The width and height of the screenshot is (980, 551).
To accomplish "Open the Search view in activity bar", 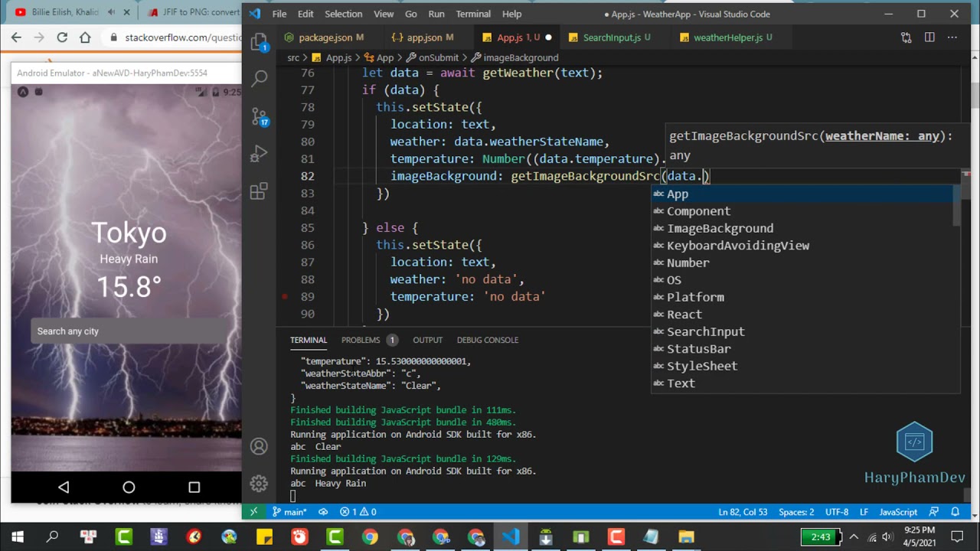I will click(x=259, y=77).
